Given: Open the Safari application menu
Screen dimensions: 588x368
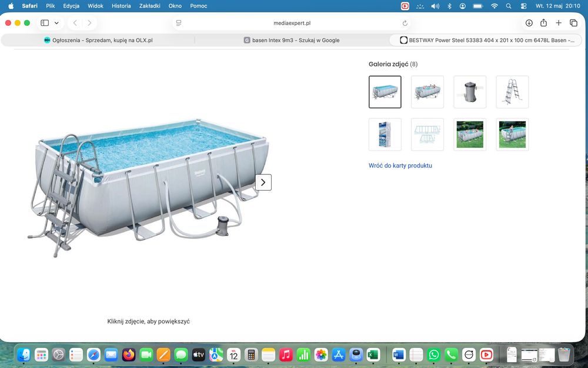Looking at the screenshot, I should pos(29,6).
